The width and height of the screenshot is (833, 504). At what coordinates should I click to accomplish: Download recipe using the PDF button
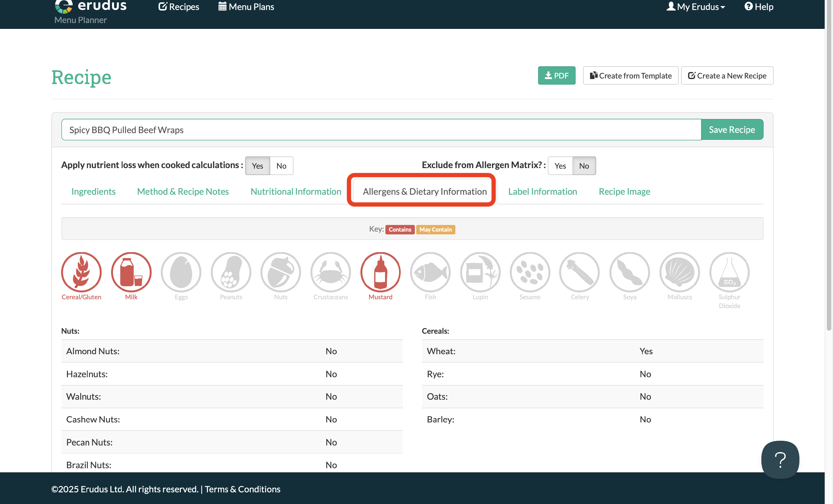click(556, 76)
